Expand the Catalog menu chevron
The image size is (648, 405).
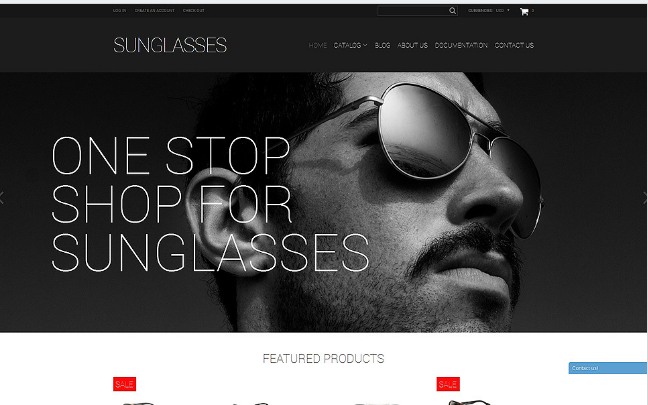365,45
